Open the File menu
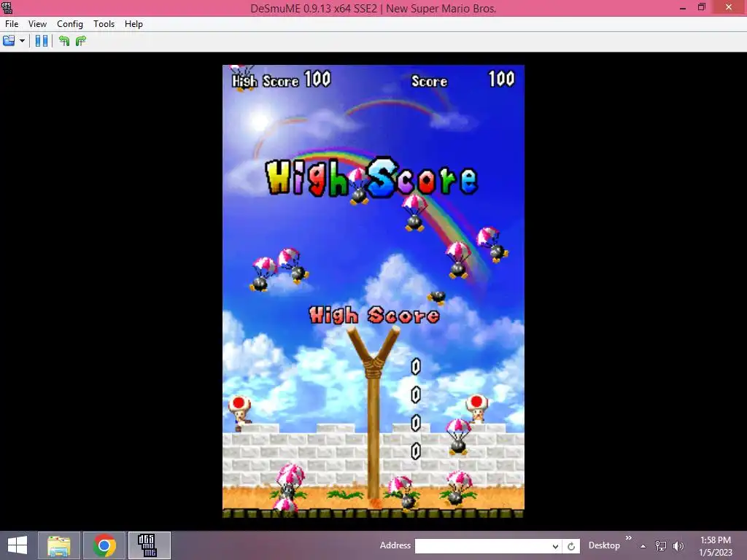 click(x=12, y=24)
